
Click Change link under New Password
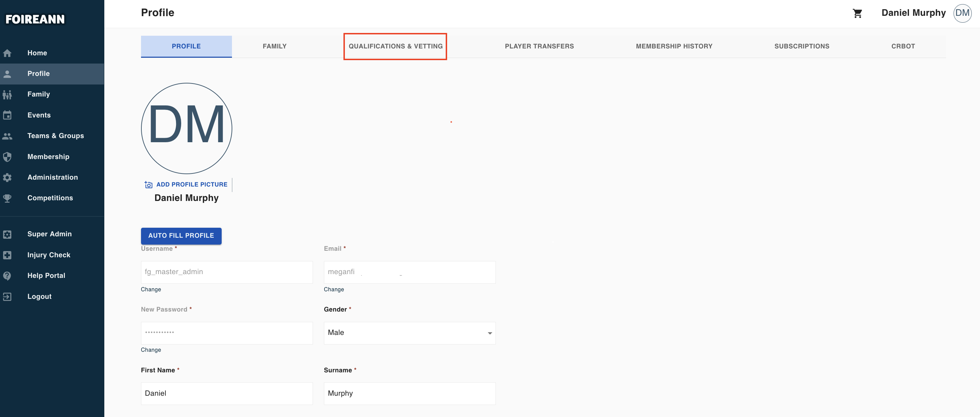(151, 350)
